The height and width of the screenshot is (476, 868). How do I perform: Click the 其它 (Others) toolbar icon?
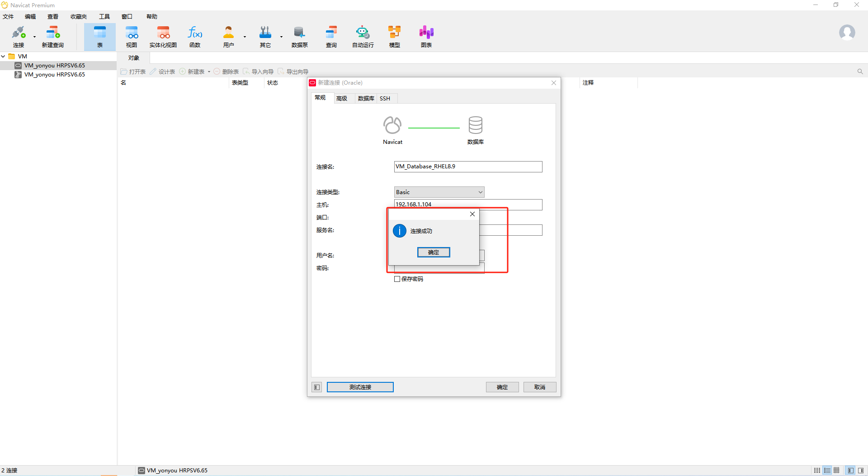tap(265, 36)
